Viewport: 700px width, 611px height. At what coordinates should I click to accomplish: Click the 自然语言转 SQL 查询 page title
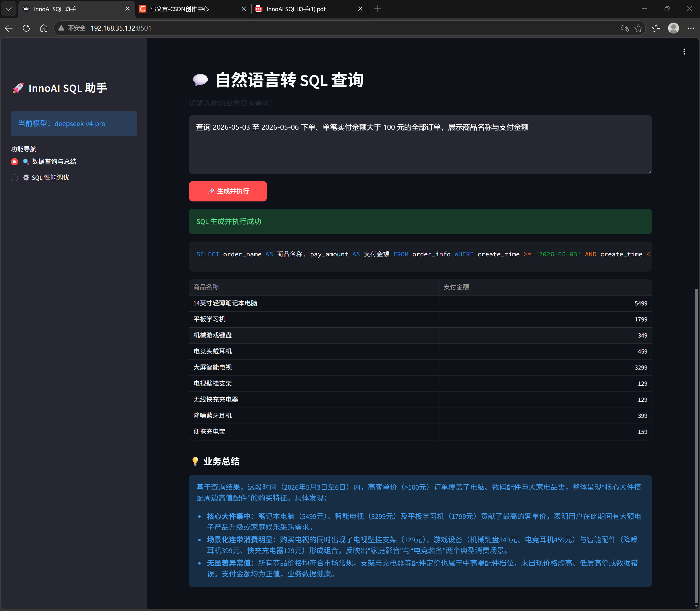click(x=289, y=80)
